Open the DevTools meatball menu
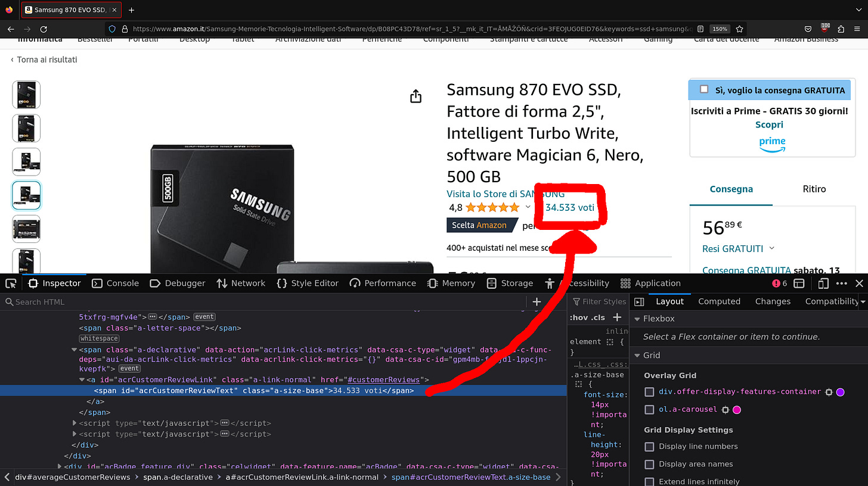This screenshot has height=486, width=868. tap(842, 283)
